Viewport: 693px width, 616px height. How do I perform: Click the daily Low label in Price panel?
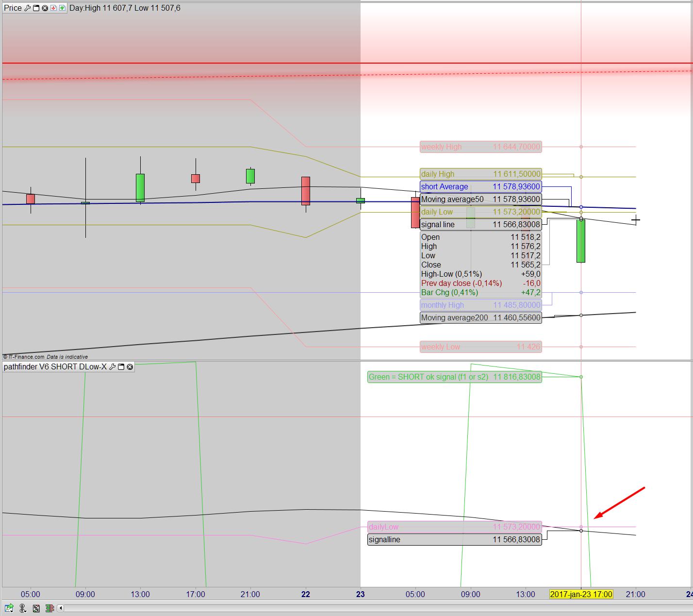480,212
